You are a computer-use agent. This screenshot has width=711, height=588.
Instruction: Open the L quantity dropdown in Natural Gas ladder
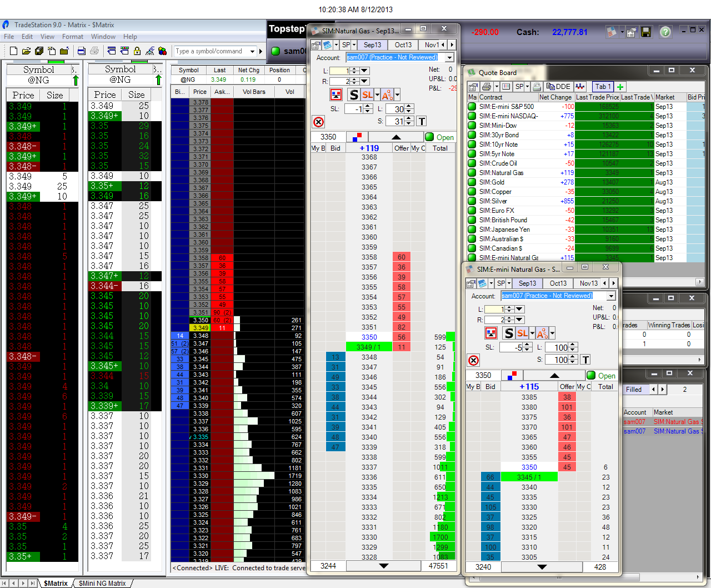click(364, 71)
